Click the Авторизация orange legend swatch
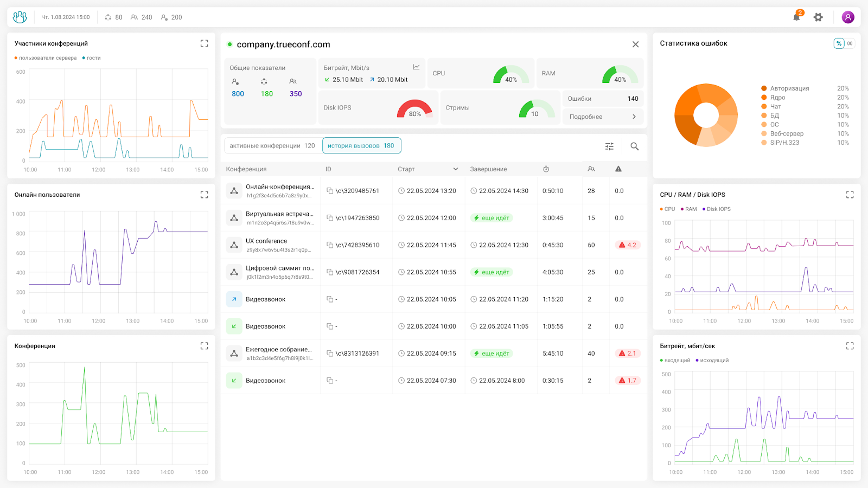Screen dimensions: 868x488 764,88
